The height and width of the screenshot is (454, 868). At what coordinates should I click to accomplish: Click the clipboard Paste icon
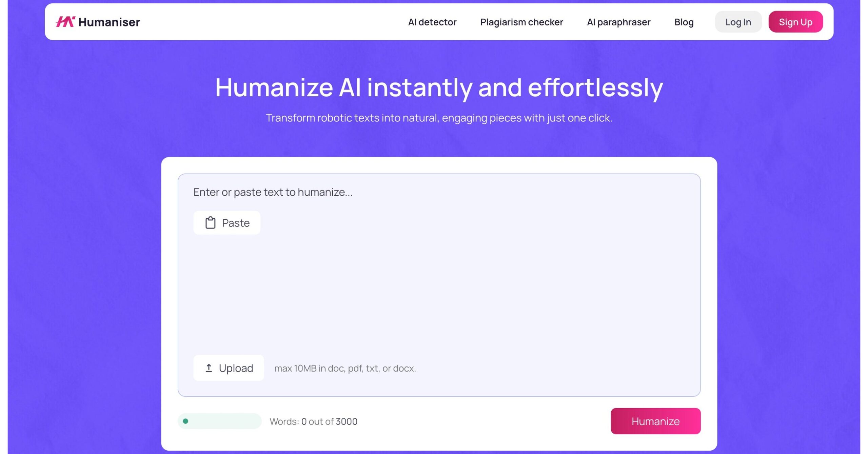[x=210, y=222]
